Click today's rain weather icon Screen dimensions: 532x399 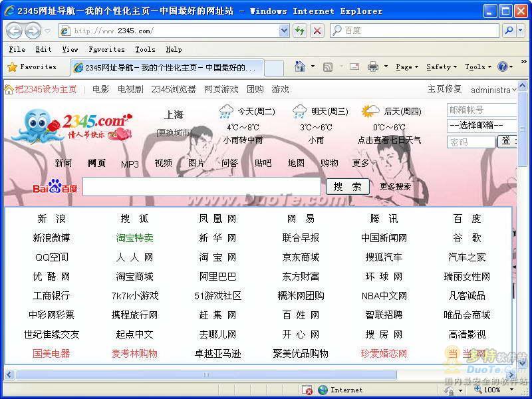coord(226,111)
